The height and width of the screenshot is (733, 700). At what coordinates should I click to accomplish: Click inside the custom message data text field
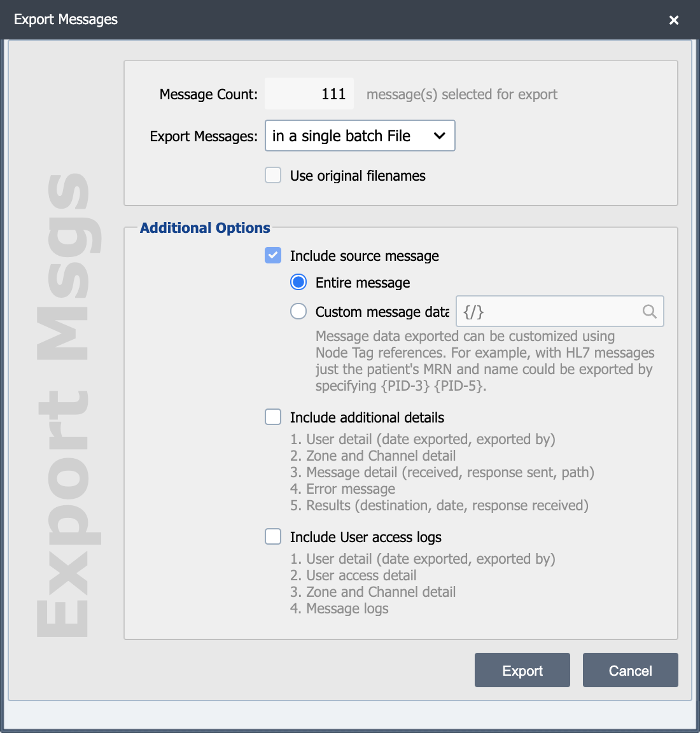pos(560,311)
